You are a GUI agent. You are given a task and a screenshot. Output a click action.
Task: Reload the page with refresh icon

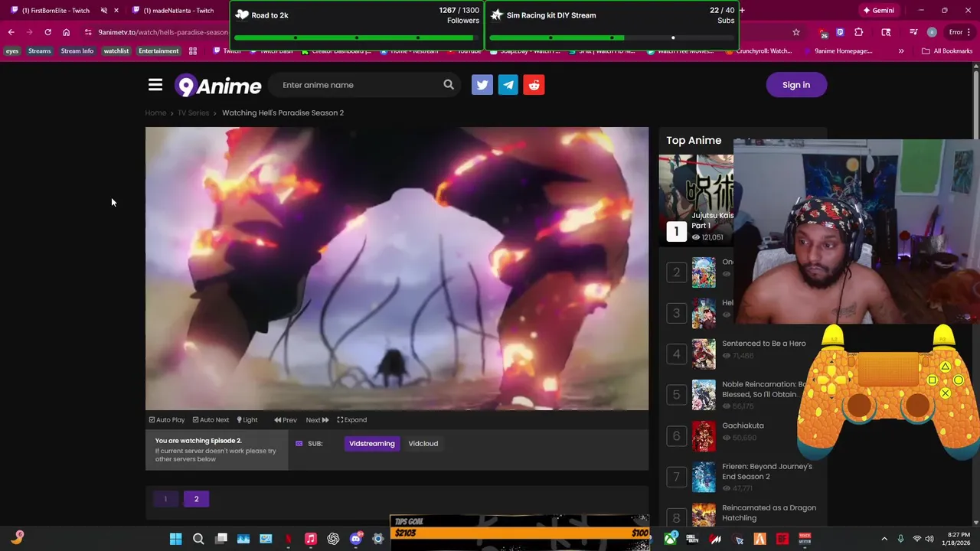47,32
